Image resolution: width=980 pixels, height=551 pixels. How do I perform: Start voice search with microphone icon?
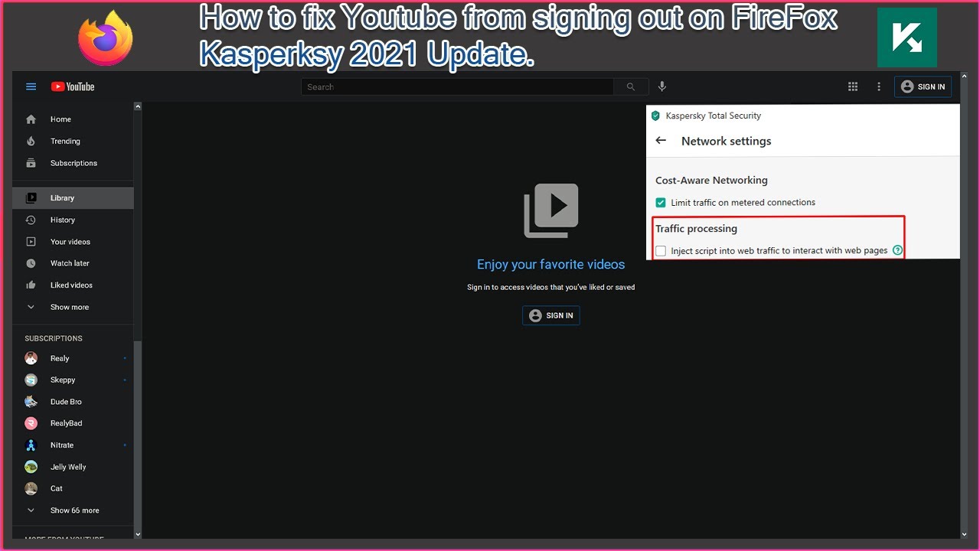click(662, 86)
